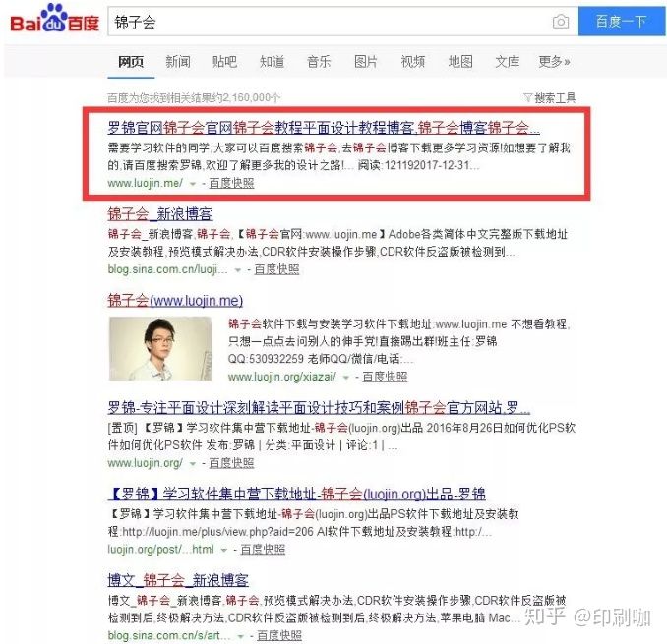Screen dimensions: 667x644
Task: Click the 百度一下 search button
Action: pyautogui.click(x=622, y=22)
